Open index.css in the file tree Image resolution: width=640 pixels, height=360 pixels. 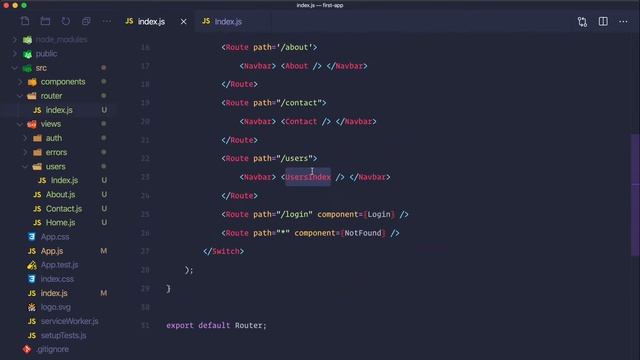(57, 279)
